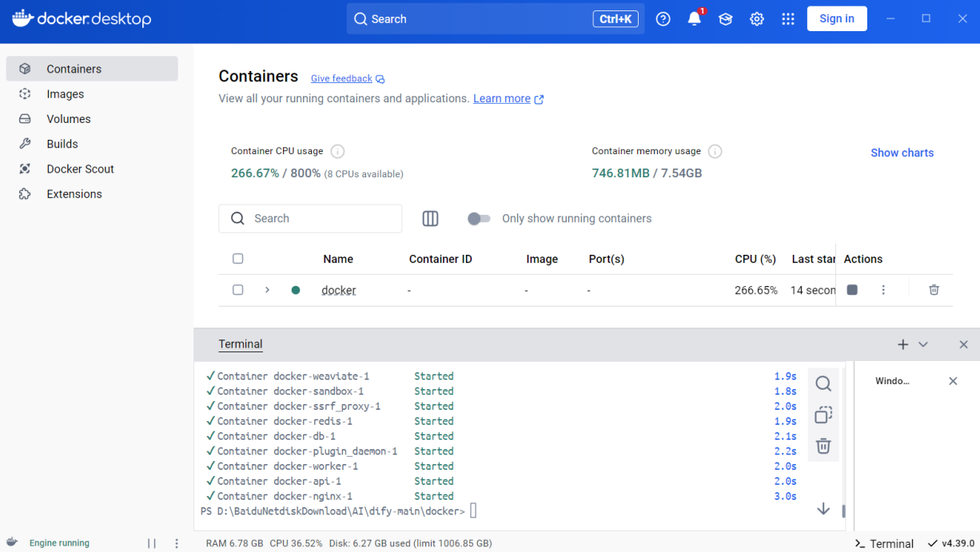
Task: Open the docker container name link
Action: 339,290
